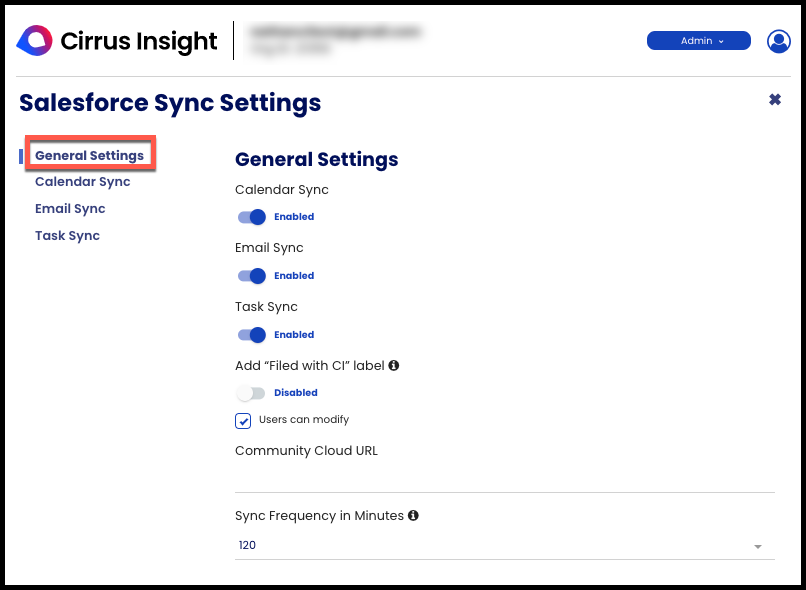Click the 120 sync frequency value
The width and height of the screenshot is (806, 590).
click(x=247, y=545)
